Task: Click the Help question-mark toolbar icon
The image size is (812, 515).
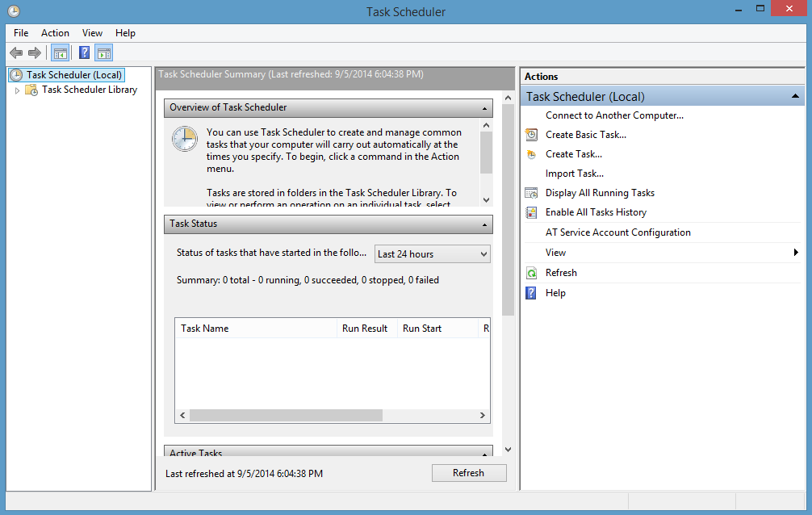Action: pyautogui.click(x=84, y=52)
